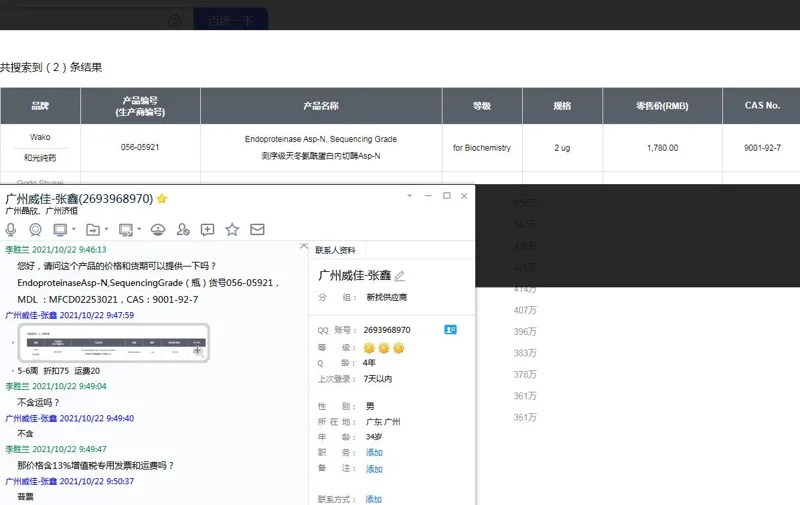Click CAS cell 9001-92-7
Image resolution: width=800 pixels, height=505 pixels.
point(762,147)
